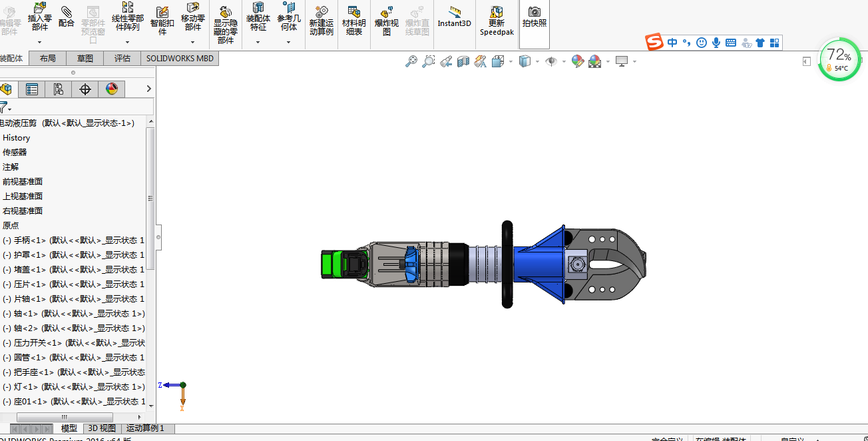Viewport: 868px width, 441px height.
Task: Expand Assembly Features dropdown arrow
Action: point(258,42)
